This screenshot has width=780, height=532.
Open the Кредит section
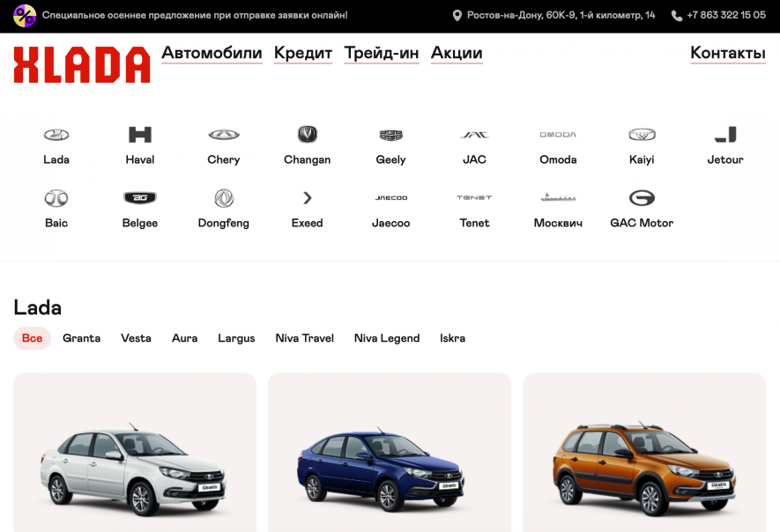302,54
